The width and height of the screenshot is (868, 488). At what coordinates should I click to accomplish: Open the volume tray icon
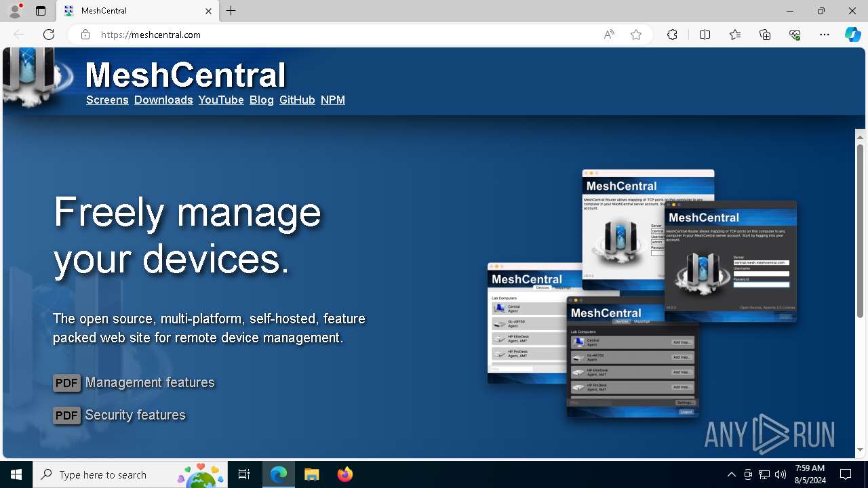coord(780,474)
